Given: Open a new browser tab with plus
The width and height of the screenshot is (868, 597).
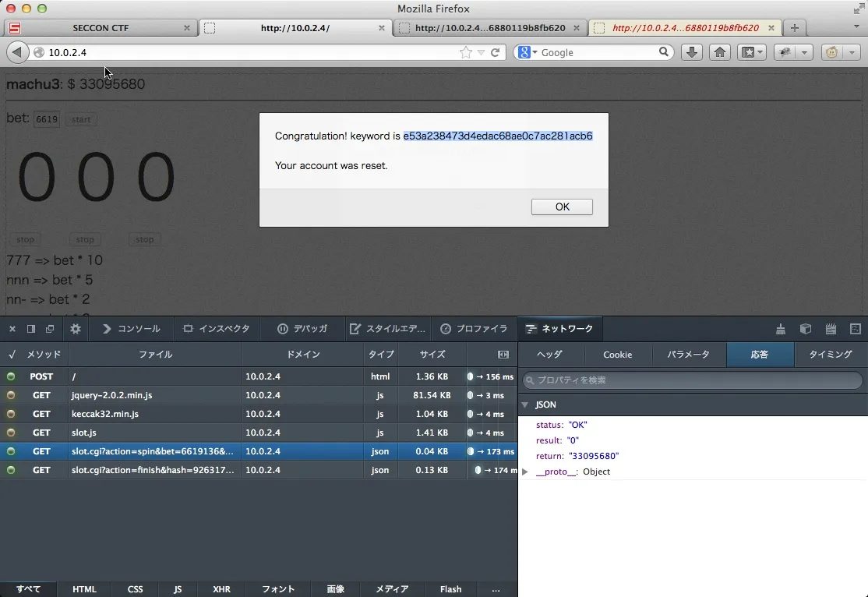Looking at the screenshot, I should point(794,28).
